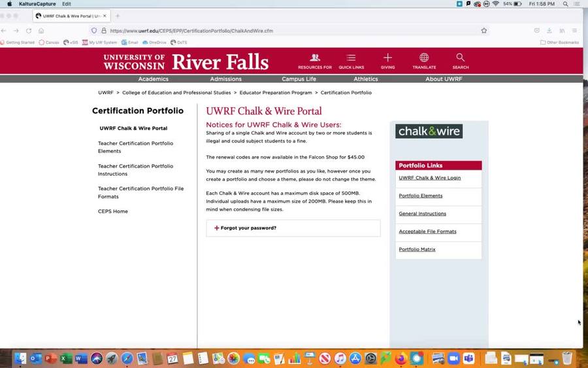The image size is (588, 368).
Task: Bookmark this page with star icon
Action: pyautogui.click(x=484, y=31)
